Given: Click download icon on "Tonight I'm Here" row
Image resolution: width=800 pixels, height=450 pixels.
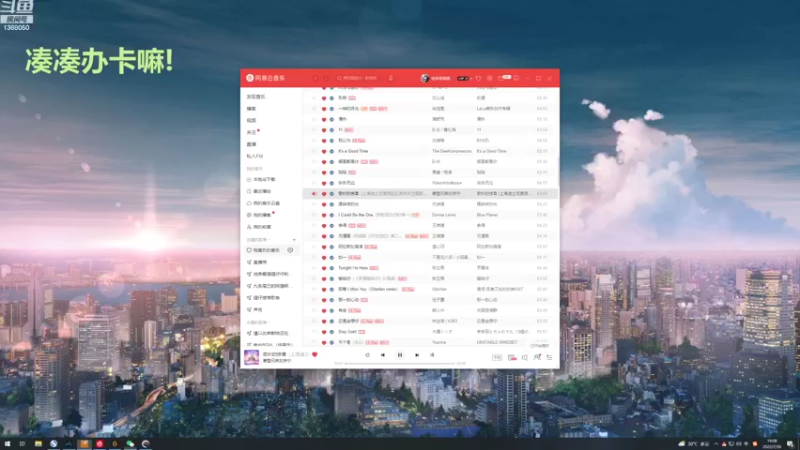Looking at the screenshot, I should tap(332, 268).
